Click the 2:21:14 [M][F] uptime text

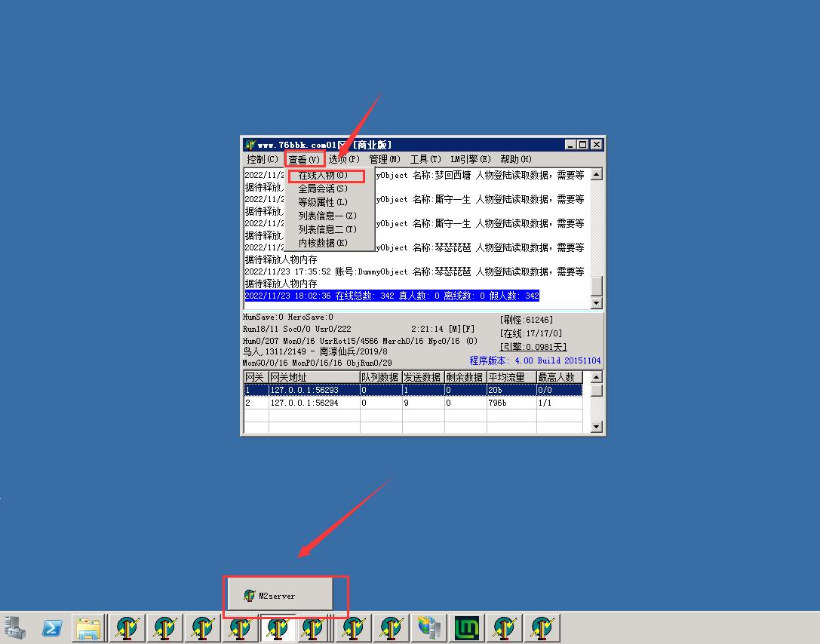click(x=443, y=329)
